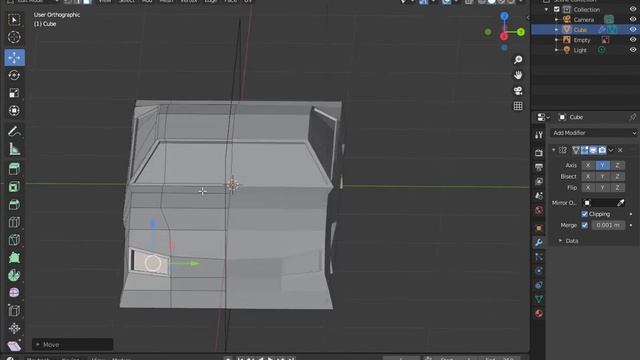Hide the Cube object

pos(633,29)
